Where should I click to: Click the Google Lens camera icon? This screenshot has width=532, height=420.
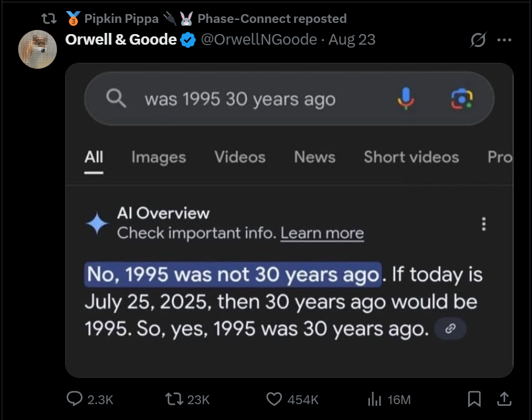click(x=462, y=99)
